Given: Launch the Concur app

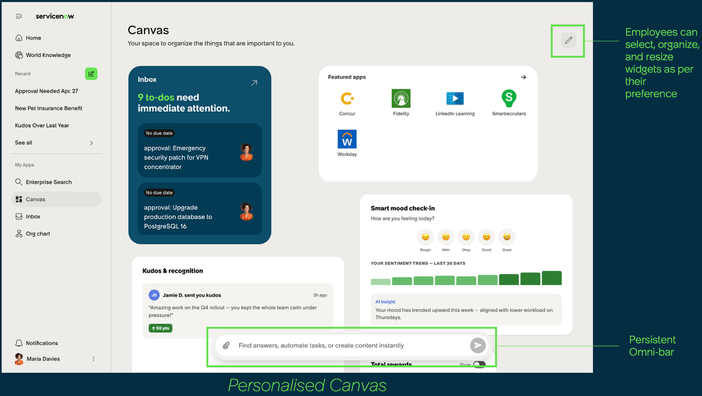Looking at the screenshot, I should [x=347, y=103].
